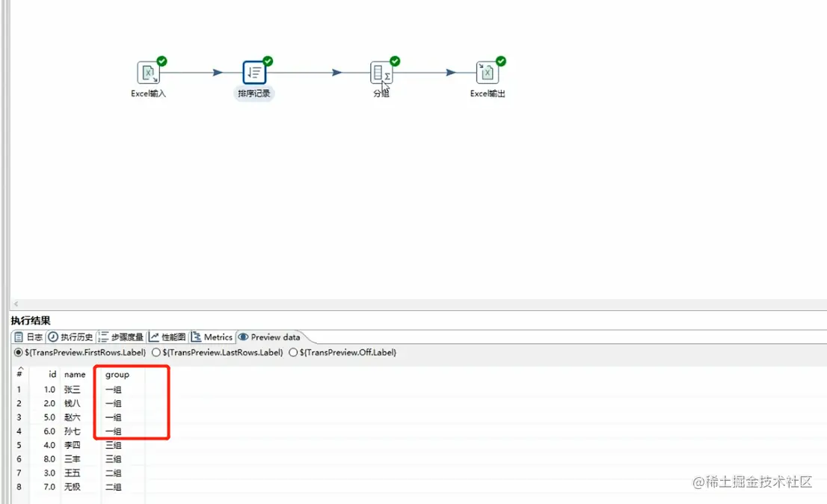
Task: Select the 排序记录 sort rows step icon
Action: coord(254,73)
